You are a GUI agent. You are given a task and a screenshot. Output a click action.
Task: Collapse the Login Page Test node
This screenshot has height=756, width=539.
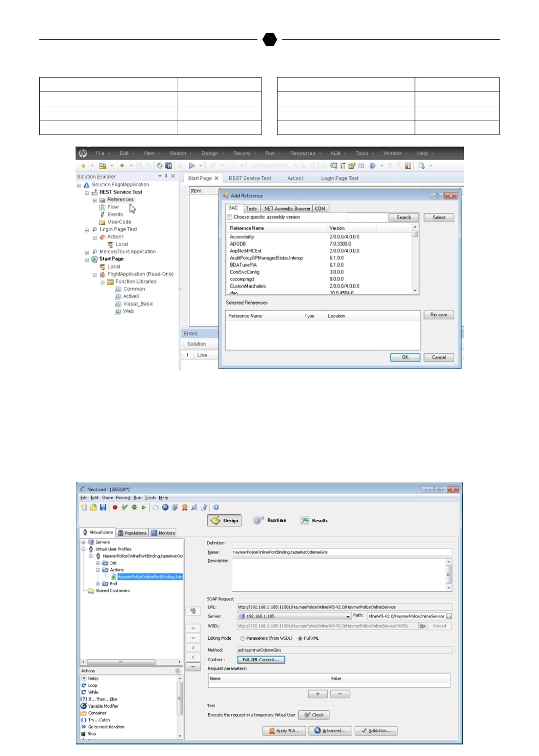pyautogui.click(x=87, y=230)
